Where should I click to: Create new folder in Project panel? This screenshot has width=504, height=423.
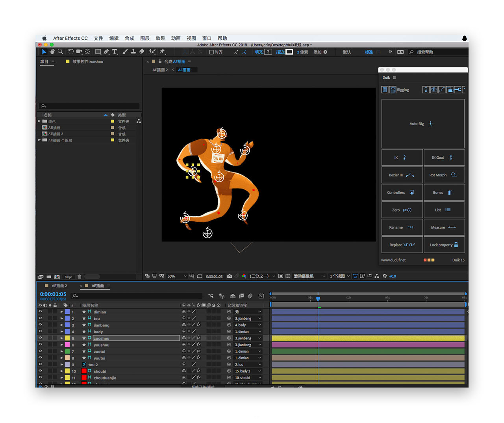click(x=49, y=277)
